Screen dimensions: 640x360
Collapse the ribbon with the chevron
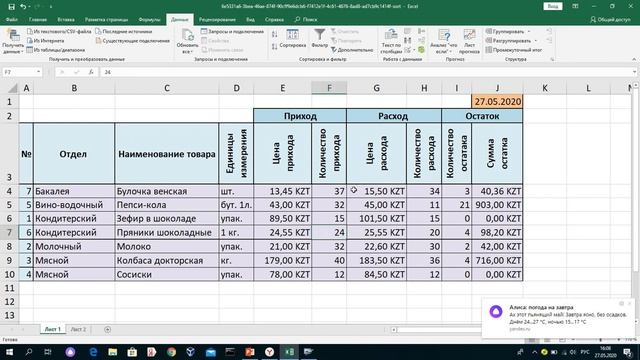634,60
